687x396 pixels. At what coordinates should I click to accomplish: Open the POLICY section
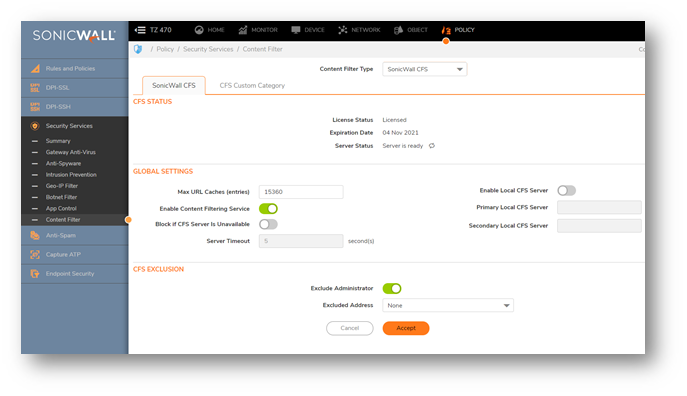458,30
